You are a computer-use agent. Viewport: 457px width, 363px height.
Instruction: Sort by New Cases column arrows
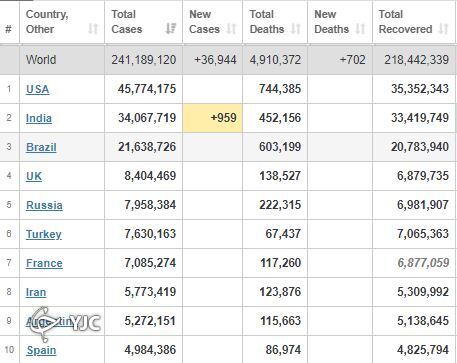pos(231,29)
